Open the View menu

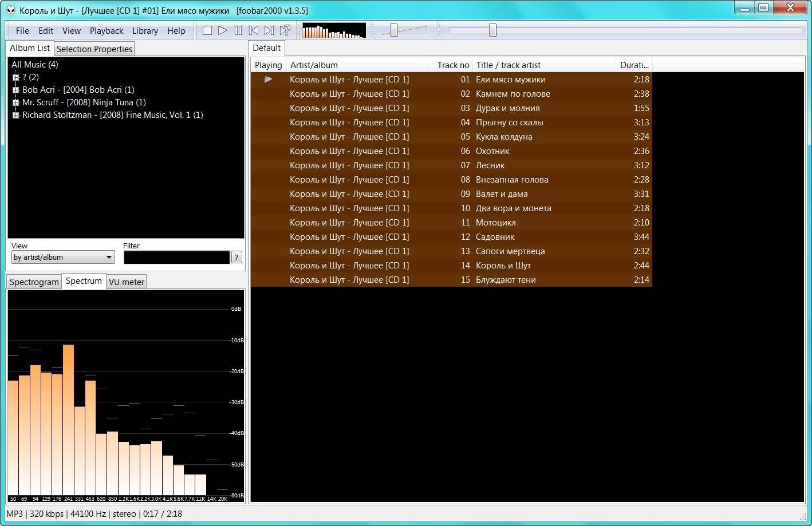point(72,31)
